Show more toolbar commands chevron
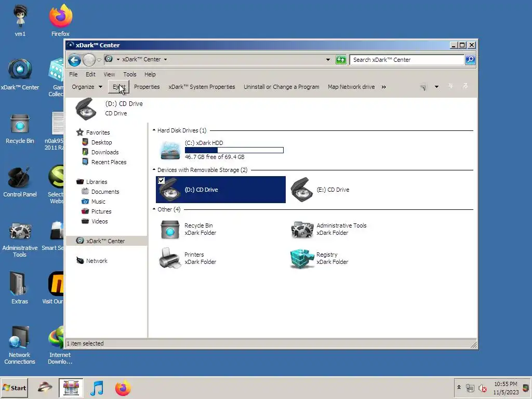Image resolution: width=532 pixels, height=399 pixels. (x=384, y=87)
